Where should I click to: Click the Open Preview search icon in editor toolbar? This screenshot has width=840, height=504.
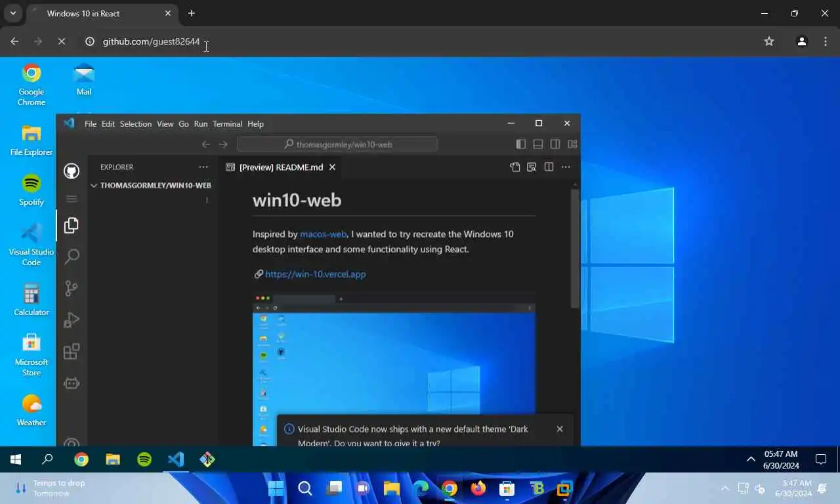pos(532,167)
